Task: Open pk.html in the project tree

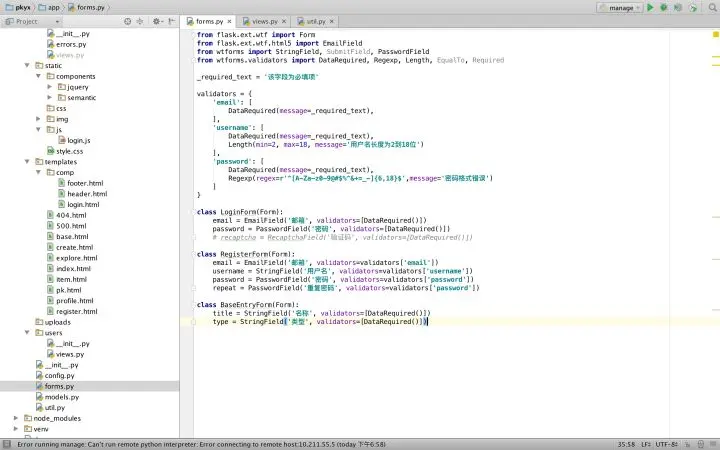Action: pyautogui.click(x=64, y=290)
